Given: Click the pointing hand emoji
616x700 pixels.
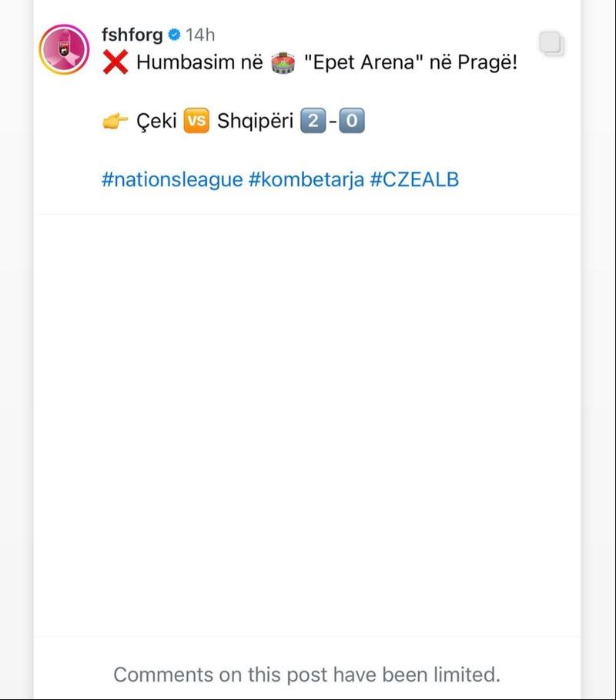Looking at the screenshot, I should [115, 121].
